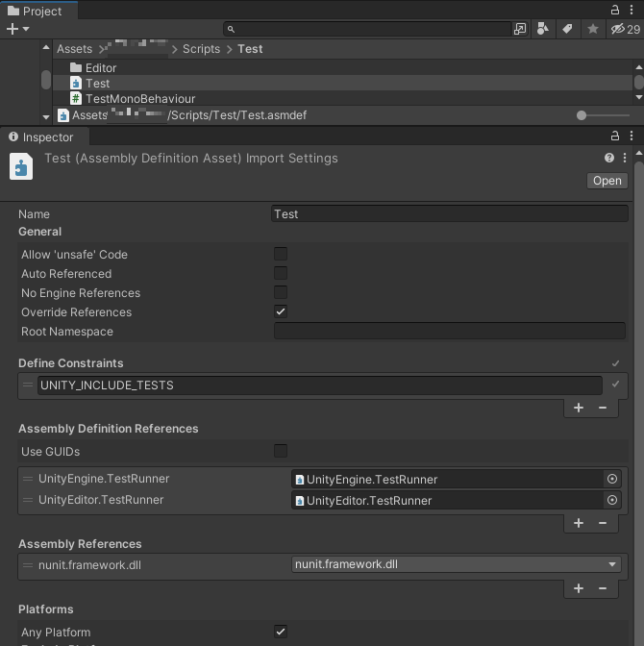Open object picker for UnityEditor.TestRunner

pos(612,500)
